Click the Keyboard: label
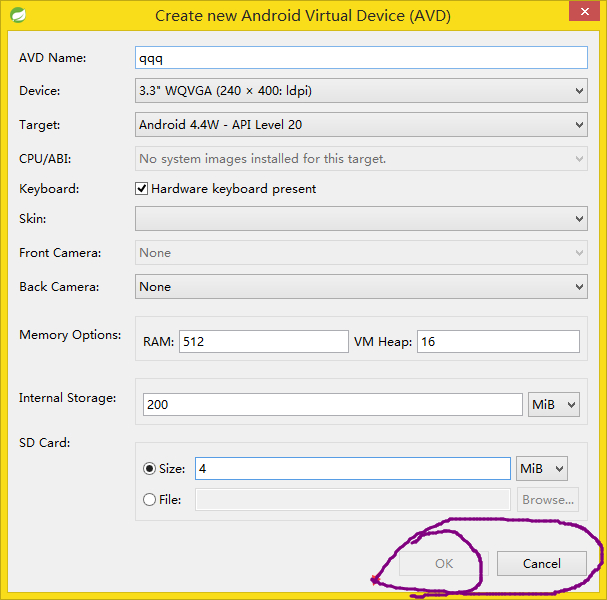The width and height of the screenshot is (607, 600). click(x=49, y=189)
